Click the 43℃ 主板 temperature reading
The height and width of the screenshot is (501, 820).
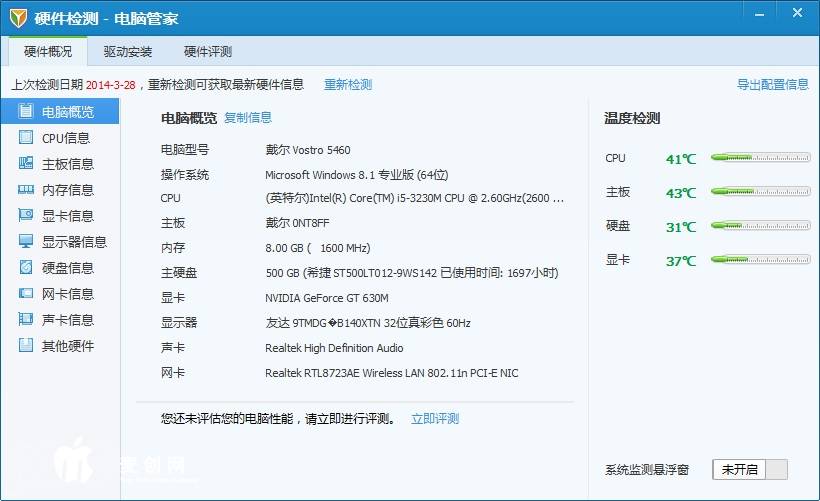coord(681,193)
